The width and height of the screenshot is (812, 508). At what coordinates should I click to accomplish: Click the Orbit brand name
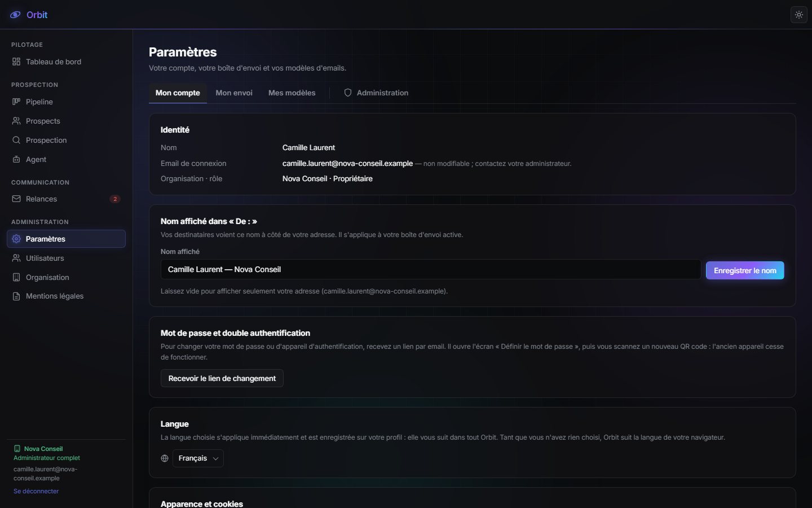point(37,15)
